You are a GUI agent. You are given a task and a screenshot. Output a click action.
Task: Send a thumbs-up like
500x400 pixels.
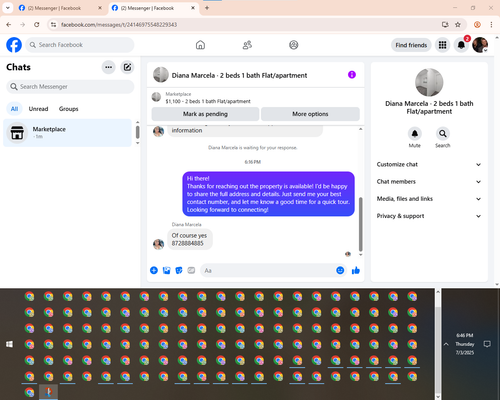356,270
